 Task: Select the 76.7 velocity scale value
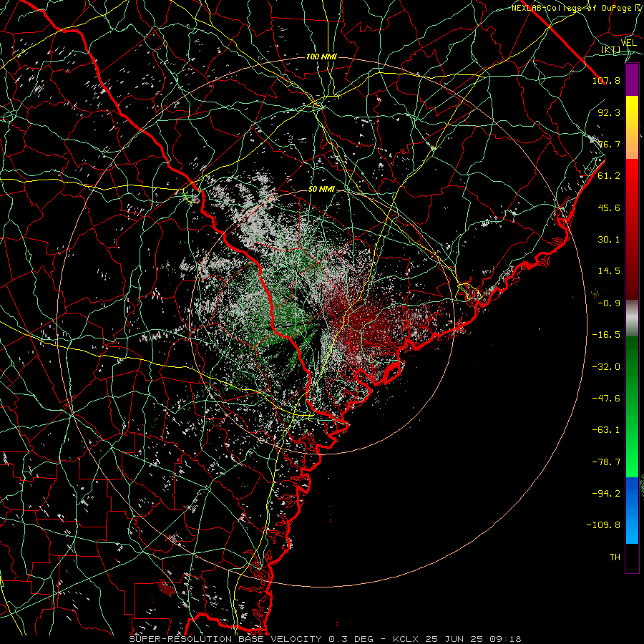[609, 144]
